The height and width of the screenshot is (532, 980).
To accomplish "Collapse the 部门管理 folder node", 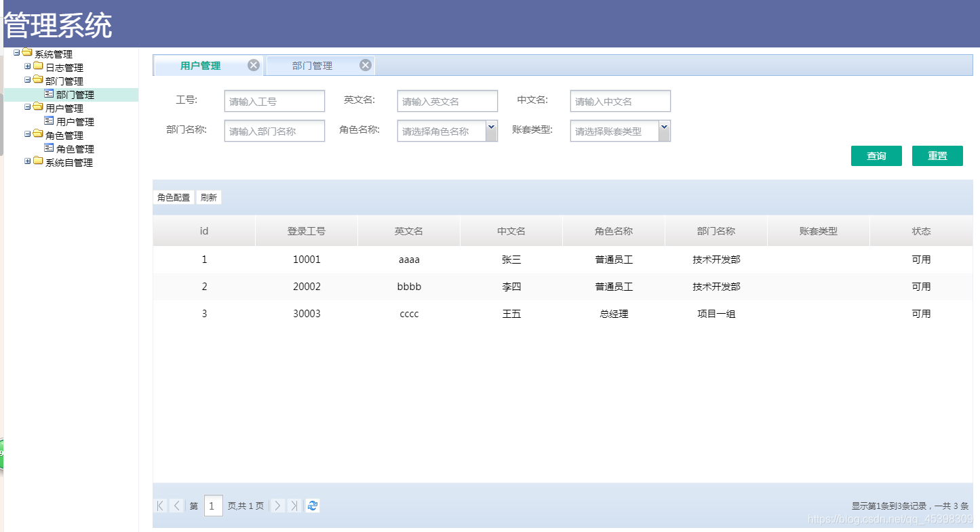I will pyautogui.click(x=28, y=79).
